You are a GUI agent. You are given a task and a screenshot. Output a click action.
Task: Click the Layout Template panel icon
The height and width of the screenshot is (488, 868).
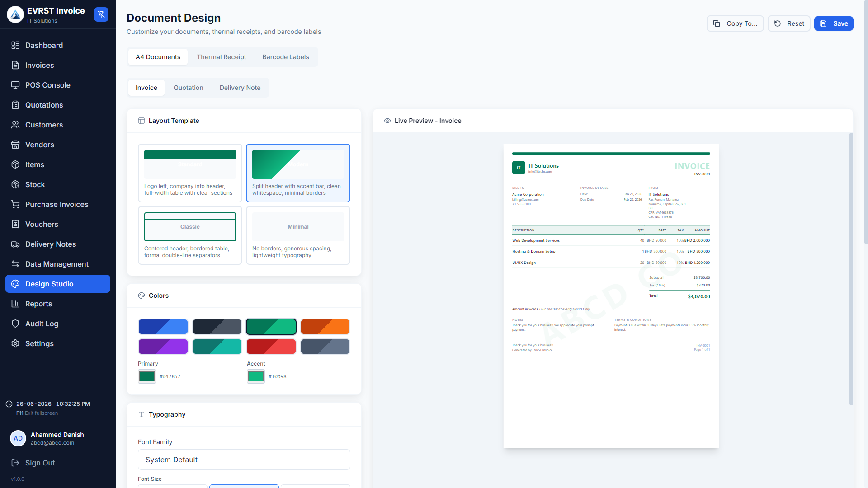[142, 121]
